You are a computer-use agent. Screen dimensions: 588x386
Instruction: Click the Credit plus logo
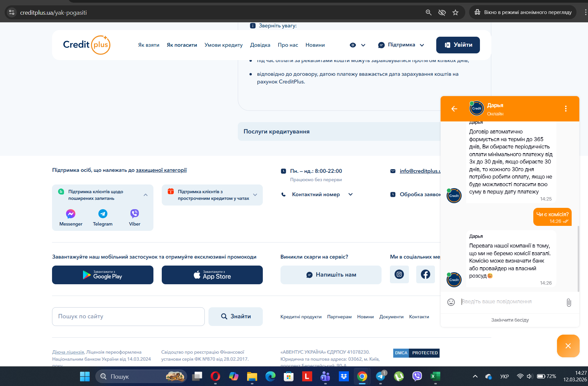87,45
